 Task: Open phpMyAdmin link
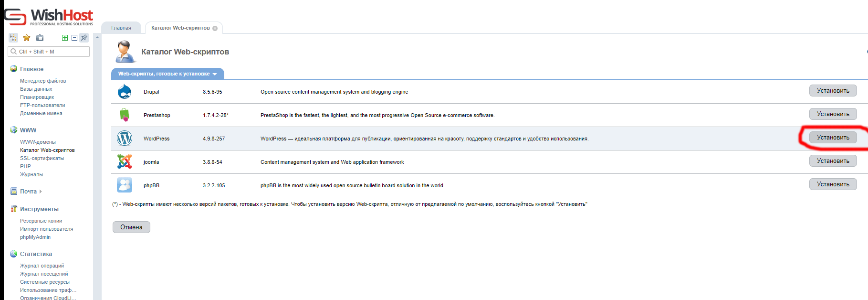click(x=35, y=237)
